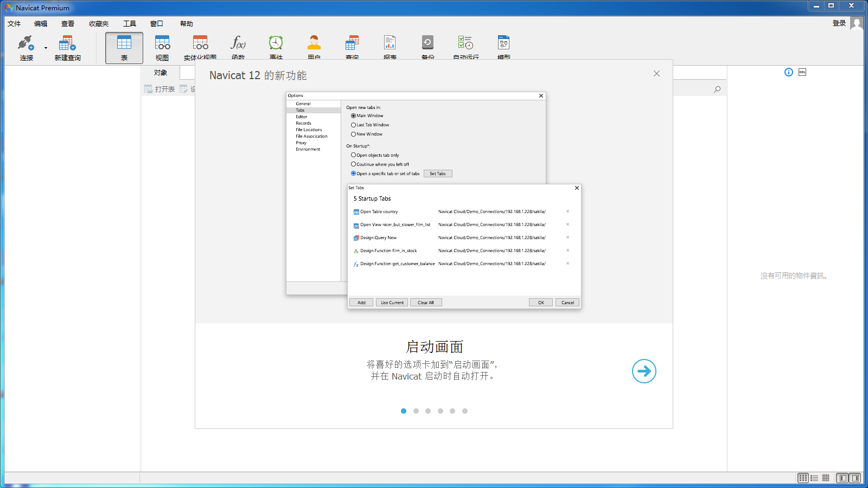Open the 备份 backup toolbar icon

coord(428,48)
